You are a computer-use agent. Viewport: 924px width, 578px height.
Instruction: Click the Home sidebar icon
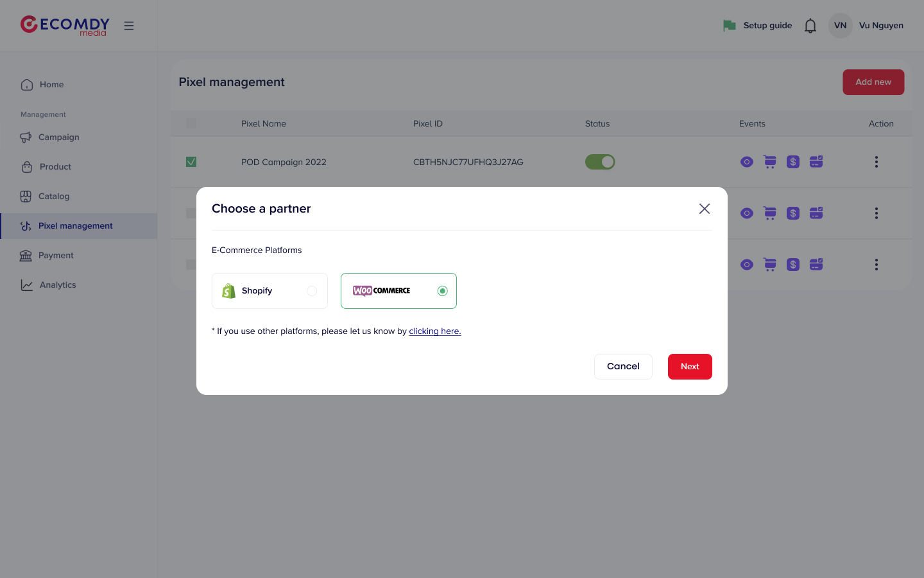27,85
